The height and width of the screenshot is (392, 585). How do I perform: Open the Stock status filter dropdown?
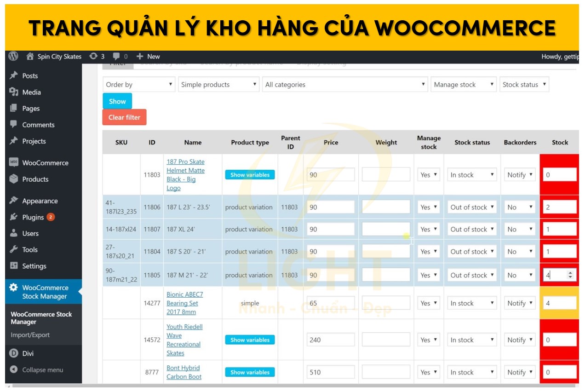[524, 85]
